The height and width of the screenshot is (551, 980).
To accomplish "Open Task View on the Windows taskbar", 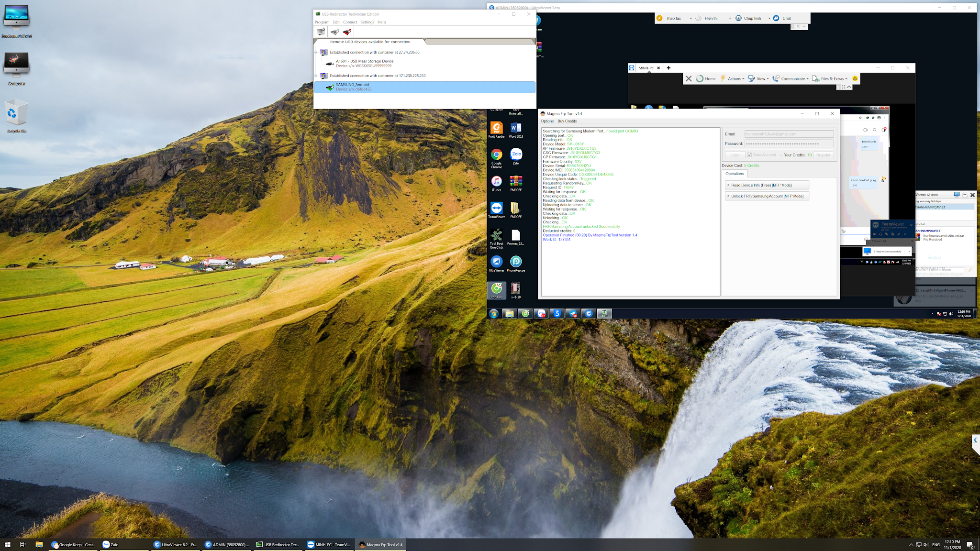I will (x=22, y=544).
